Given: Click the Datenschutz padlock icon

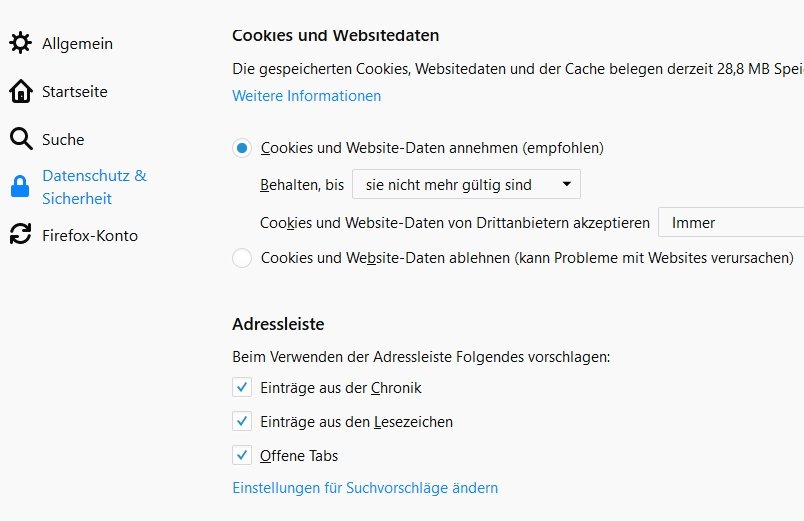Looking at the screenshot, I should pyautogui.click(x=20, y=187).
